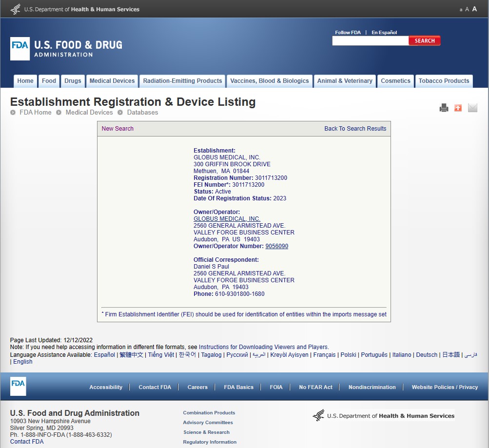Open the Home tab

25,81
